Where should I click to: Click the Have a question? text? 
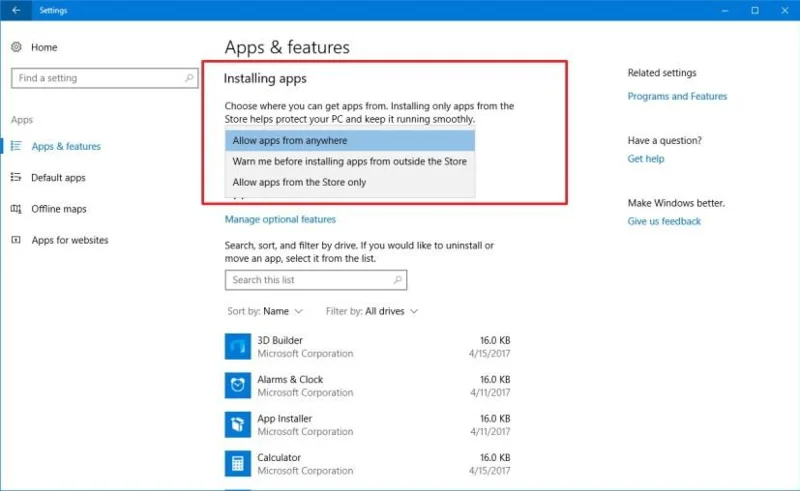(x=664, y=140)
